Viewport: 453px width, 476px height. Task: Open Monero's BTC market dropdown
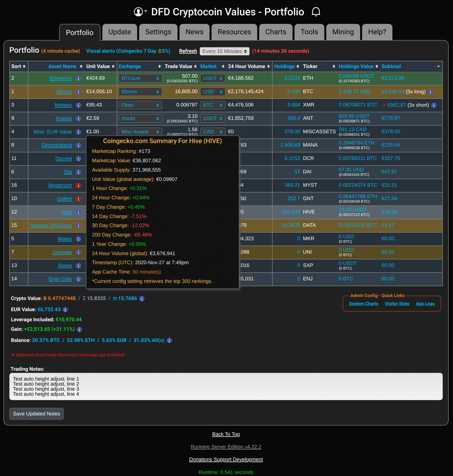(x=213, y=105)
